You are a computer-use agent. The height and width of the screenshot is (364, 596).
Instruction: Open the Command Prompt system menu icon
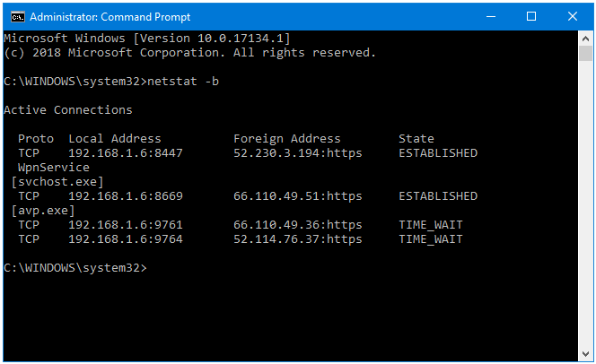point(18,17)
